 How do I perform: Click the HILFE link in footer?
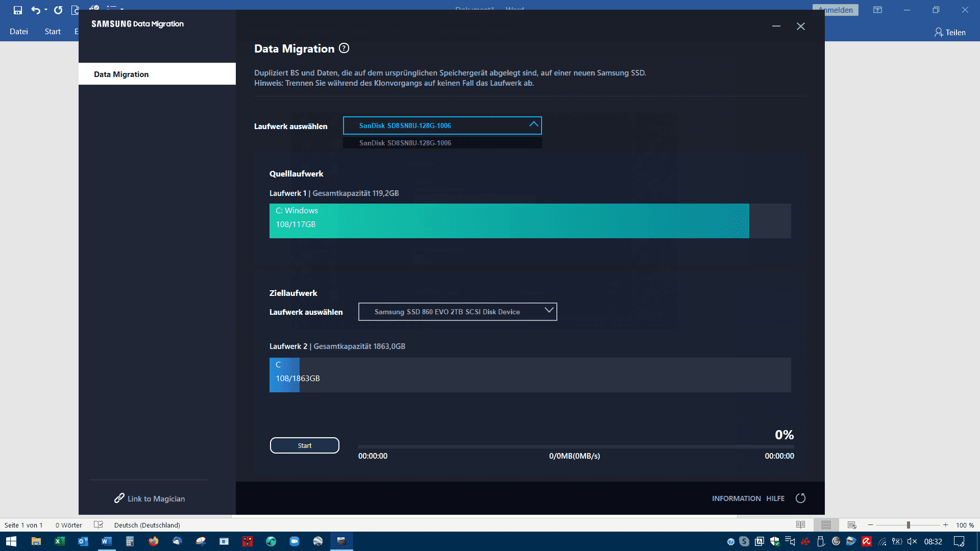coord(775,498)
